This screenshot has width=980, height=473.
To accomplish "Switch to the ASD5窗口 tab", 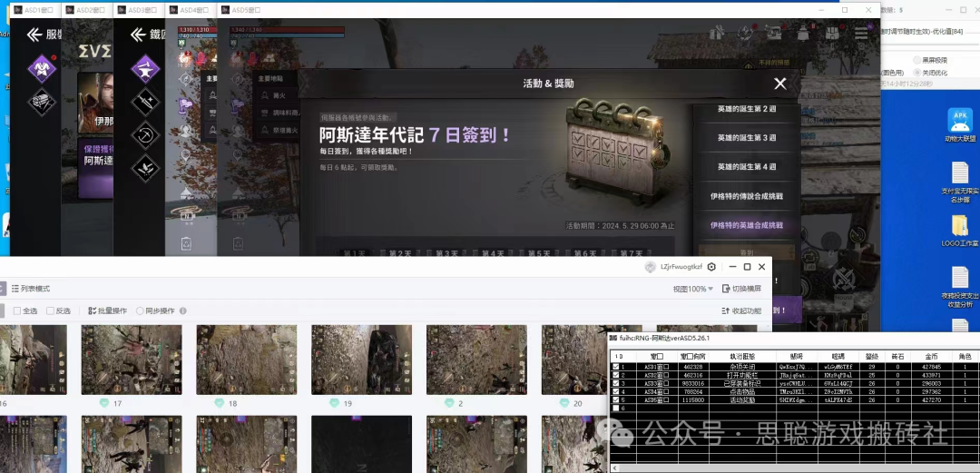I will pos(243,10).
